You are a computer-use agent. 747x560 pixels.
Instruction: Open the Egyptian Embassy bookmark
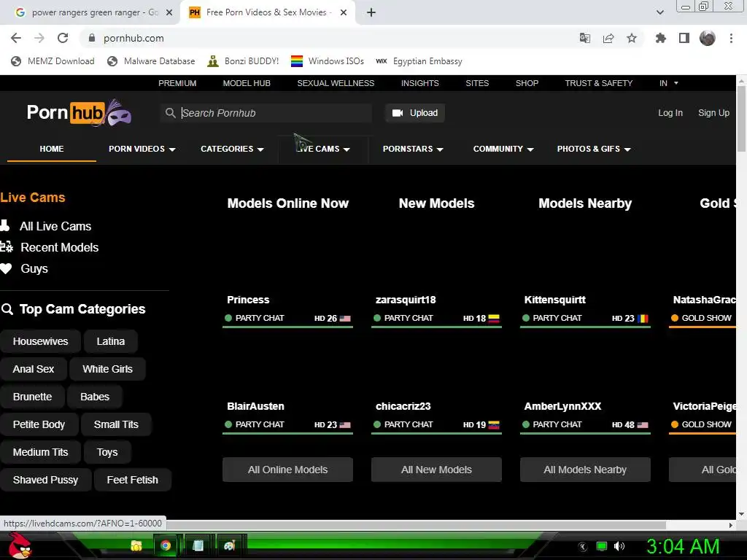click(x=419, y=61)
